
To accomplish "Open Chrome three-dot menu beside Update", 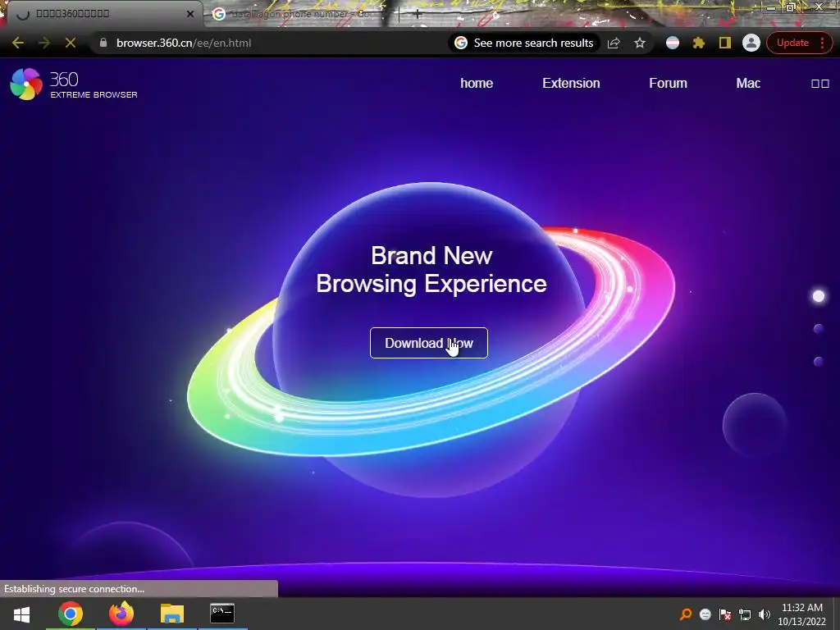I will pyautogui.click(x=822, y=43).
